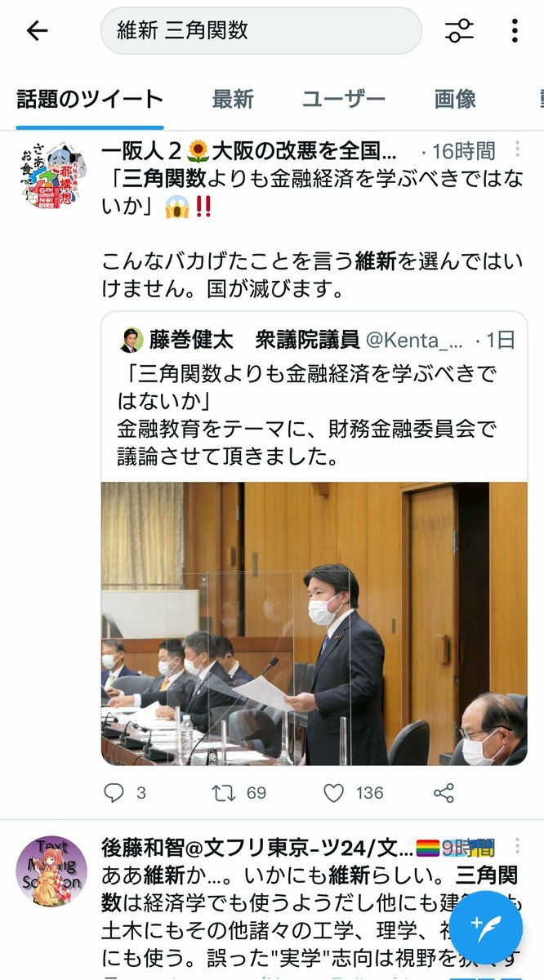Screen dimensions: 544x980
Task: Switch to the ユーザー tab
Action: pos(343,100)
